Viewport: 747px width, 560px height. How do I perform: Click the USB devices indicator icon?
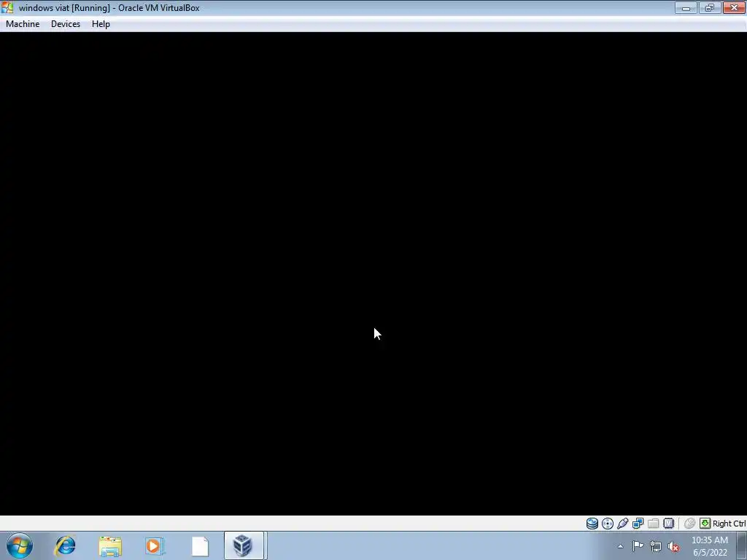(623, 524)
